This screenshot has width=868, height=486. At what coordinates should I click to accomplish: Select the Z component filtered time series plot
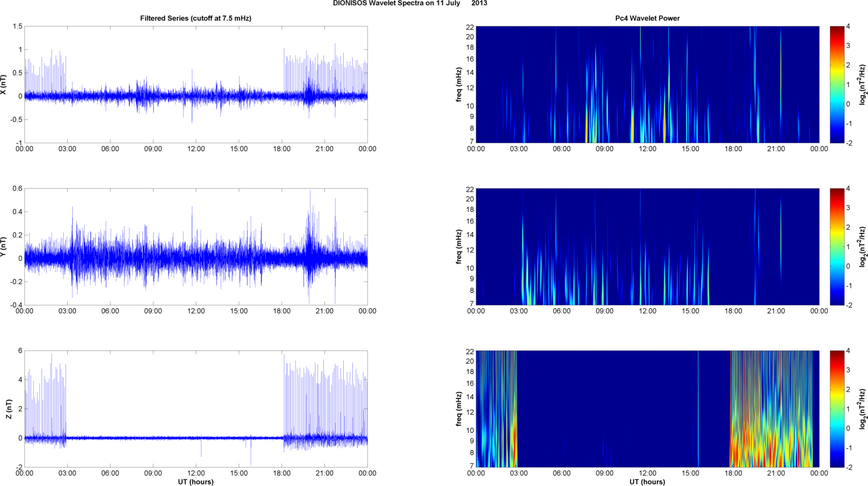pos(196,409)
